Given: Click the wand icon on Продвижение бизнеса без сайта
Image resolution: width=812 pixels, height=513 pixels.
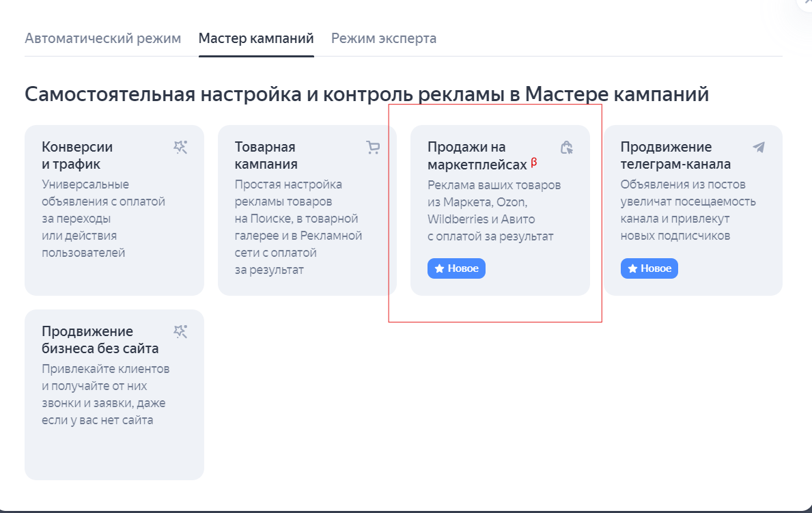Looking at the screenshot, I should click(180, 331).
